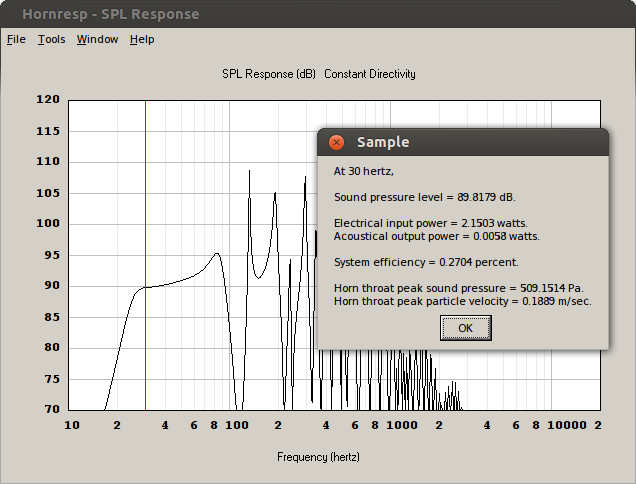Click the 70 label on the dB axis

pyautogui.click(x=52, y=409)
